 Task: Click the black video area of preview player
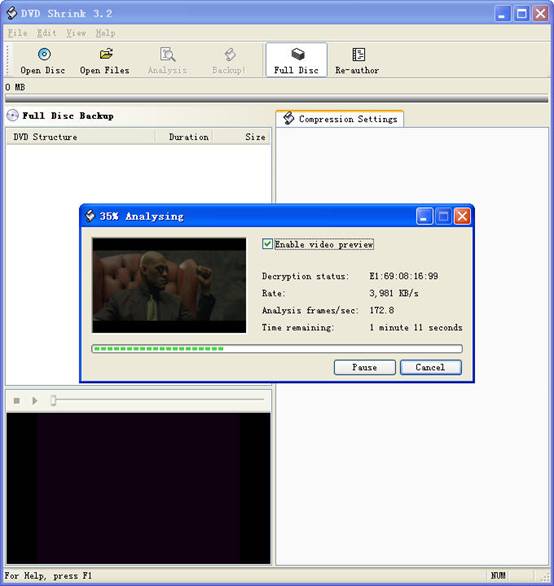tap(138, 488)
